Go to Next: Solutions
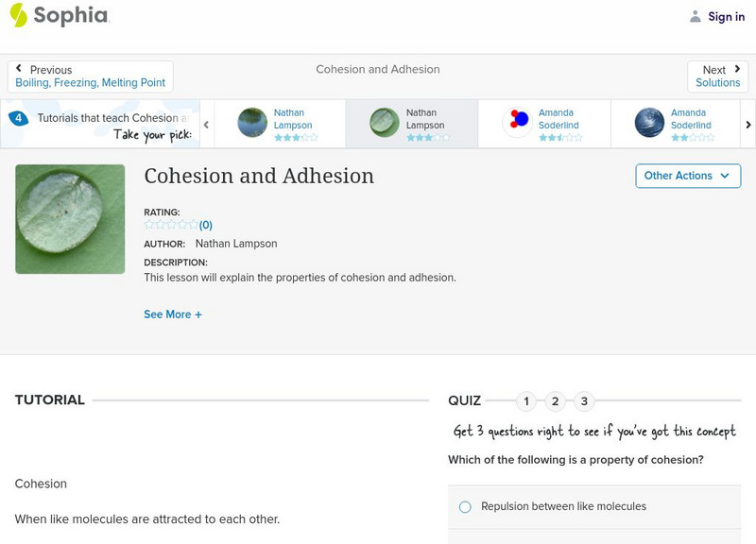 (x=717, y=76)
